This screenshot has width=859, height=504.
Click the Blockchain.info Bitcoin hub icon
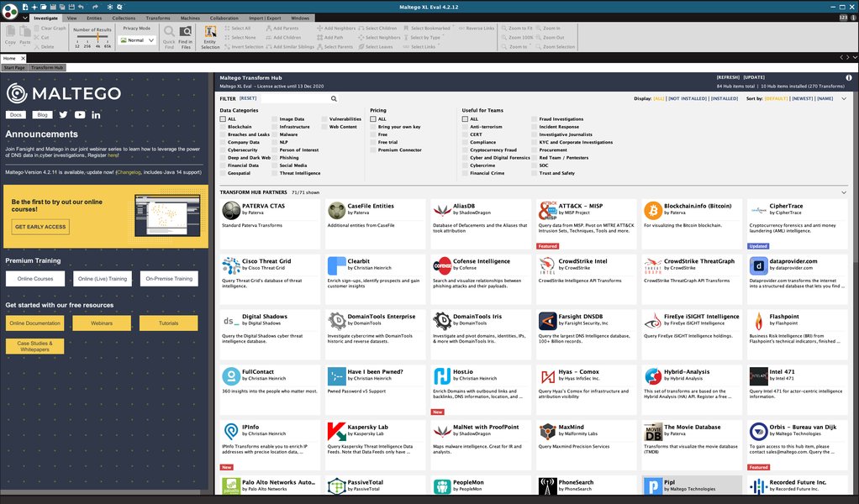click(653, 210)
